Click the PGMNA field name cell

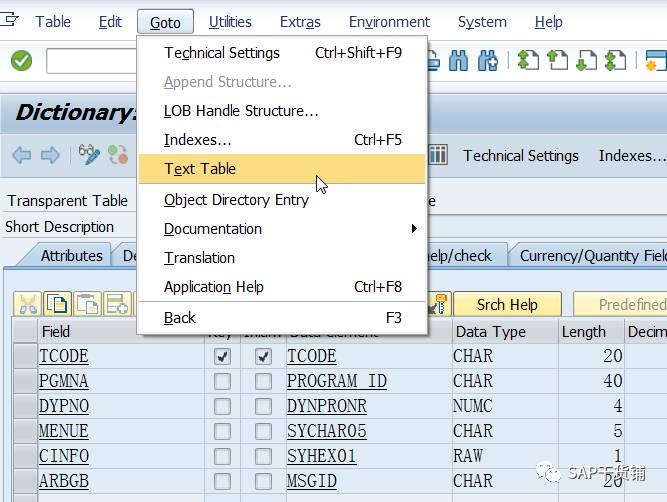121,381
